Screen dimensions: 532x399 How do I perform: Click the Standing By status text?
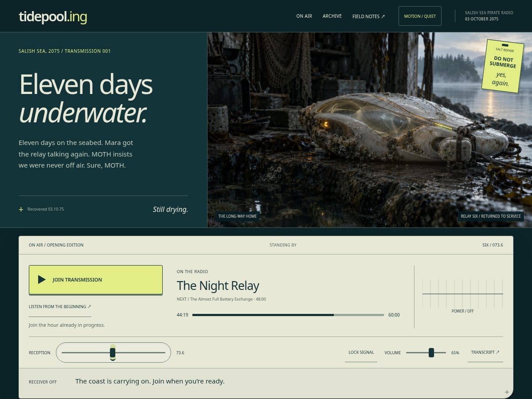(x=283, y=245)
